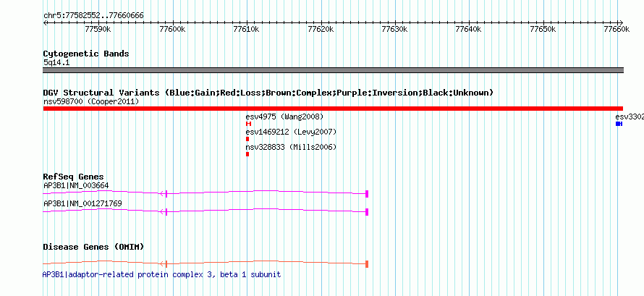Select the esv4975 (Wang2008) loss variant marker
644x296 pixels.
(x=248, y=124)
